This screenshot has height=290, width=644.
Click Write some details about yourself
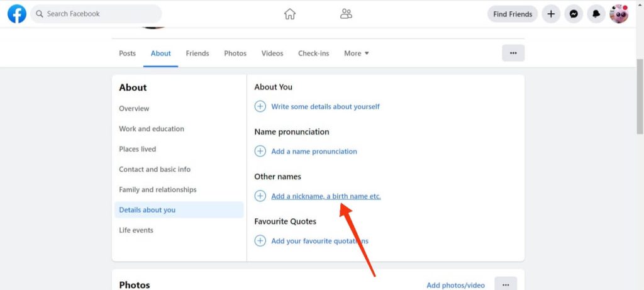[x=325, y=107]
